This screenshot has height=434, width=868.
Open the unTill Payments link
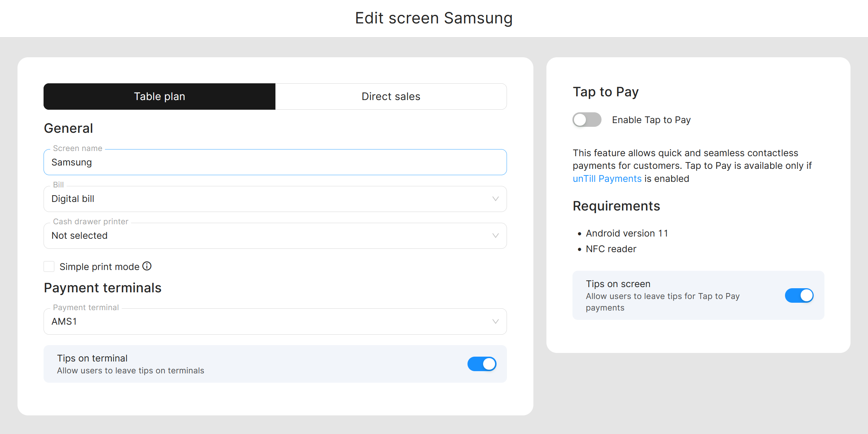pyautogui.click(x=607, y=179)
